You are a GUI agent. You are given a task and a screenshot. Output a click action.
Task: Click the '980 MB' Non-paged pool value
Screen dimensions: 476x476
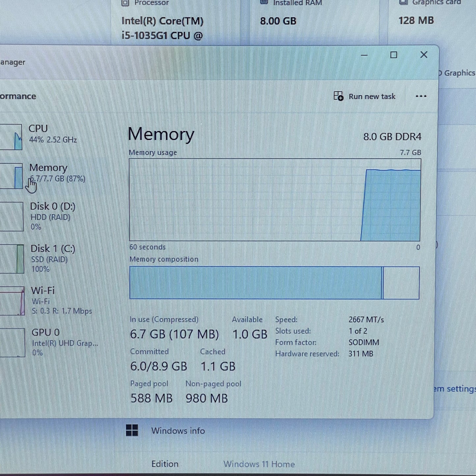click(207, 398)
